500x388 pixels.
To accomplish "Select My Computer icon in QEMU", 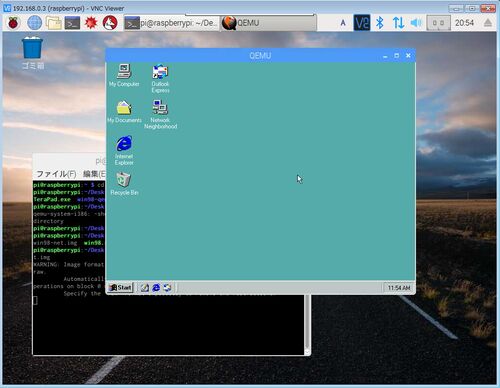I will (x=124, y=75).
